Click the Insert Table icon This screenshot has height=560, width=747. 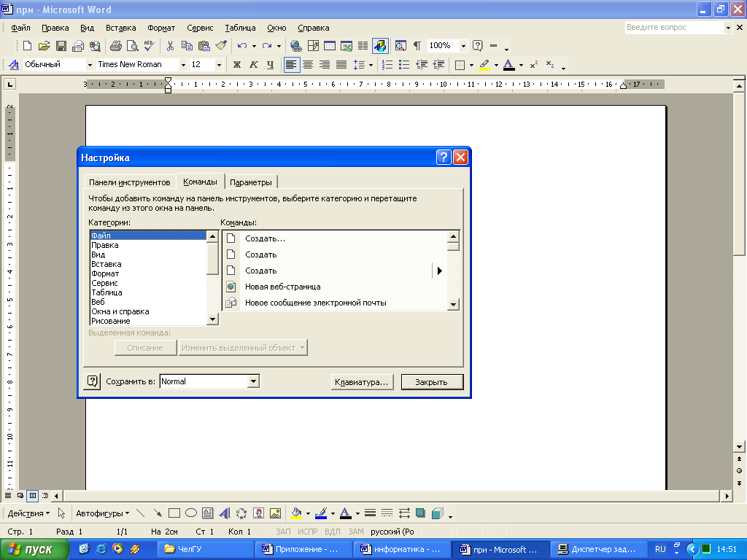330,46
